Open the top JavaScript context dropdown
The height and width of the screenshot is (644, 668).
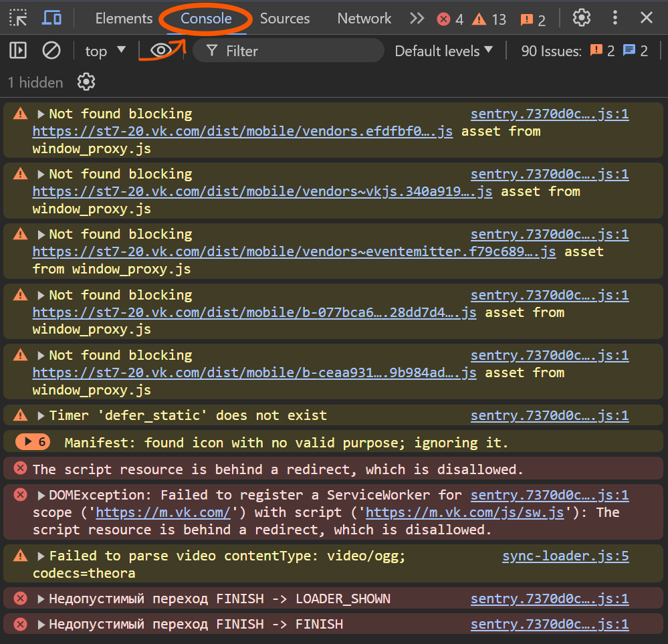[105, 51]
